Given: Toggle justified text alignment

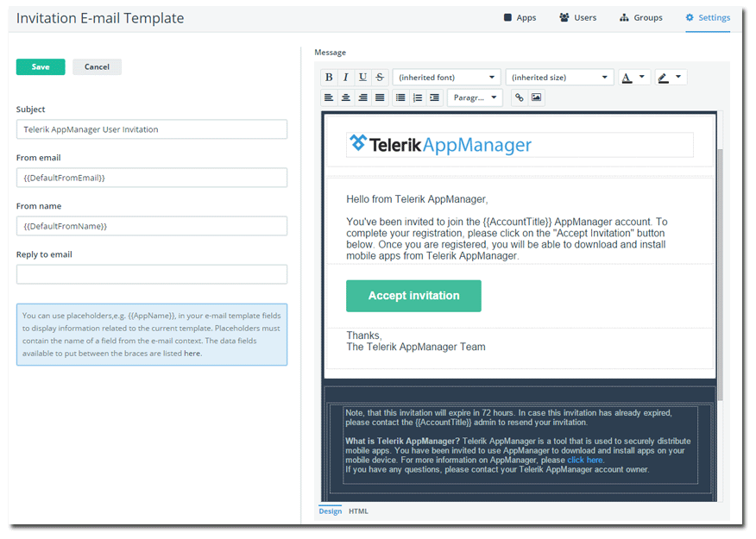Looking at the screenshot, I should (x=380, y=97).
